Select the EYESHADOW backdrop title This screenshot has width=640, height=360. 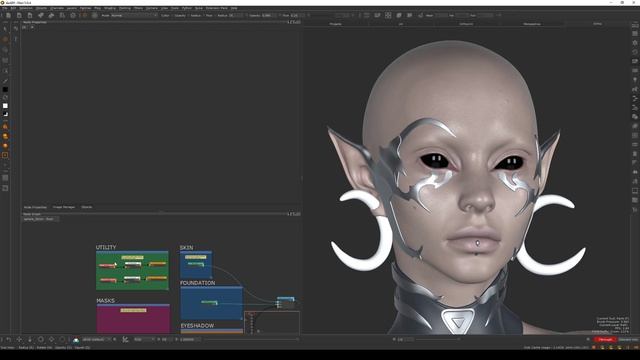[x=197, y=326]
